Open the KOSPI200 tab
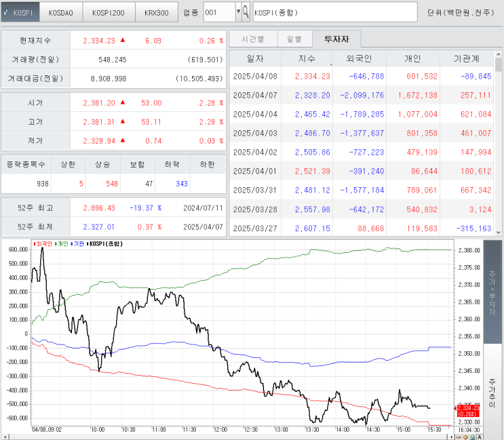Screen dimensions: 504x440 point(109,12)
